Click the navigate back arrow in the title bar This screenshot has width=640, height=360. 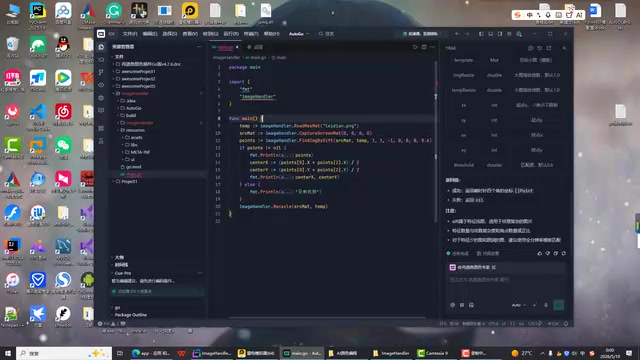pyautogui.click(x=457, y=34)
